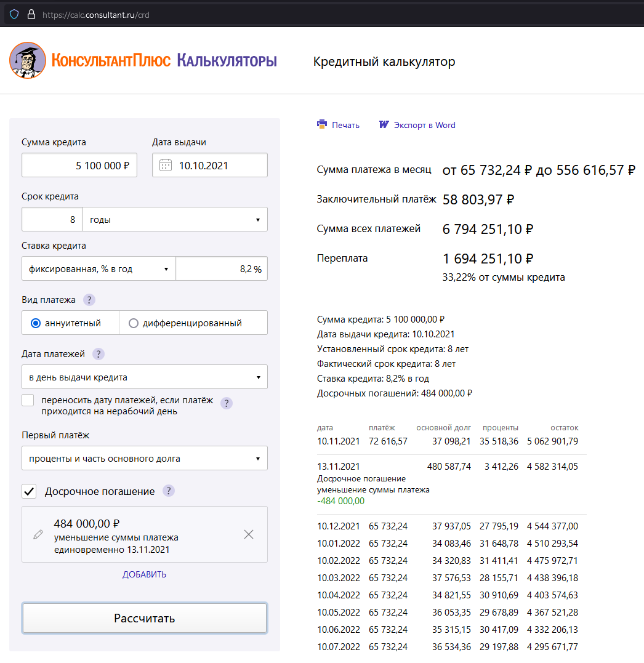Click the browser address bar URL

point(96,15)
